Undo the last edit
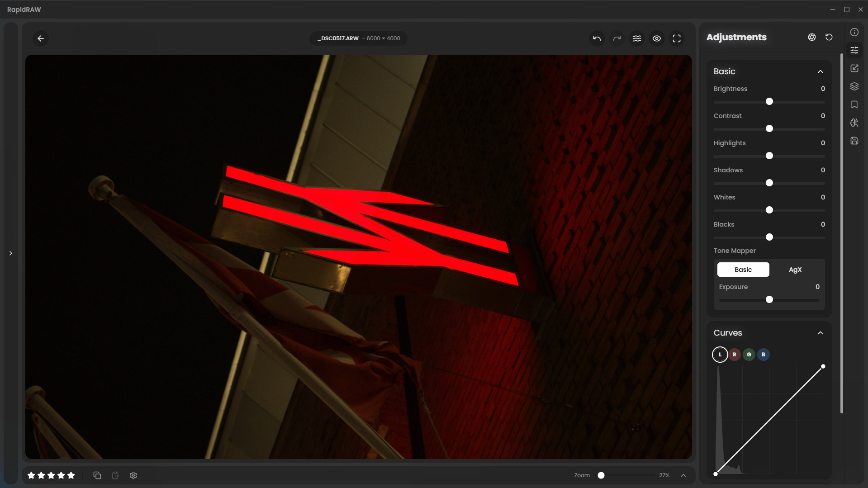Image resolution: width=868 pixels, height=488 pixels. 597,38
